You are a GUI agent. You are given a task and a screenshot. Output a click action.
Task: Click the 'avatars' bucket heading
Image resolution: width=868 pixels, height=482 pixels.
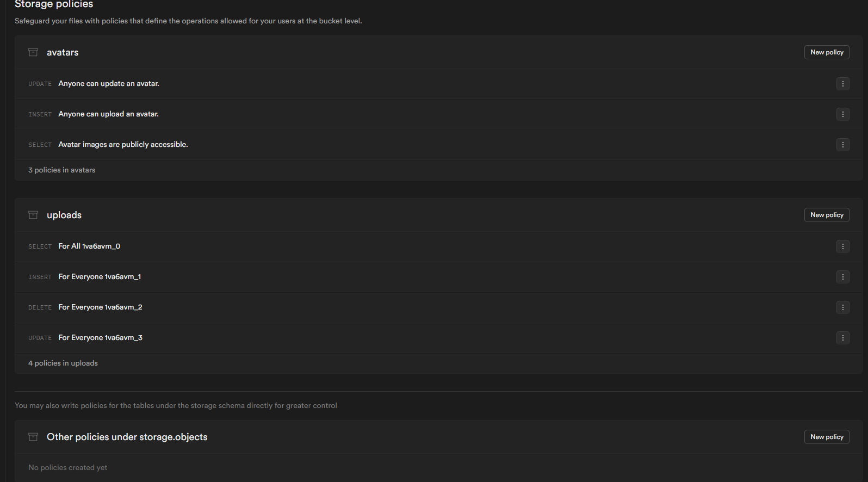pos(63,52)
